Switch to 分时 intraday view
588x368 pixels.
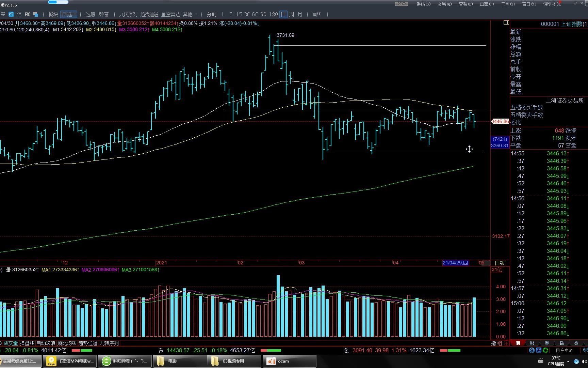point(212,14)
